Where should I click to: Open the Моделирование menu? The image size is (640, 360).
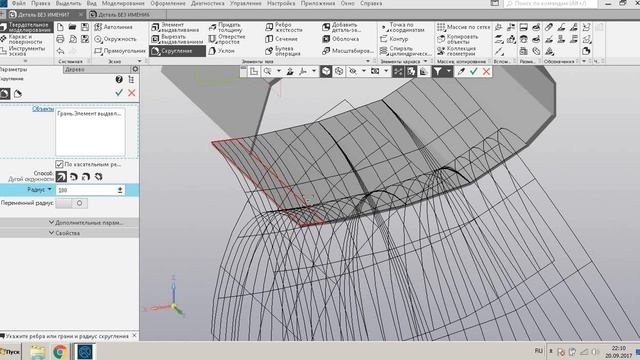[x=123, y=3]
